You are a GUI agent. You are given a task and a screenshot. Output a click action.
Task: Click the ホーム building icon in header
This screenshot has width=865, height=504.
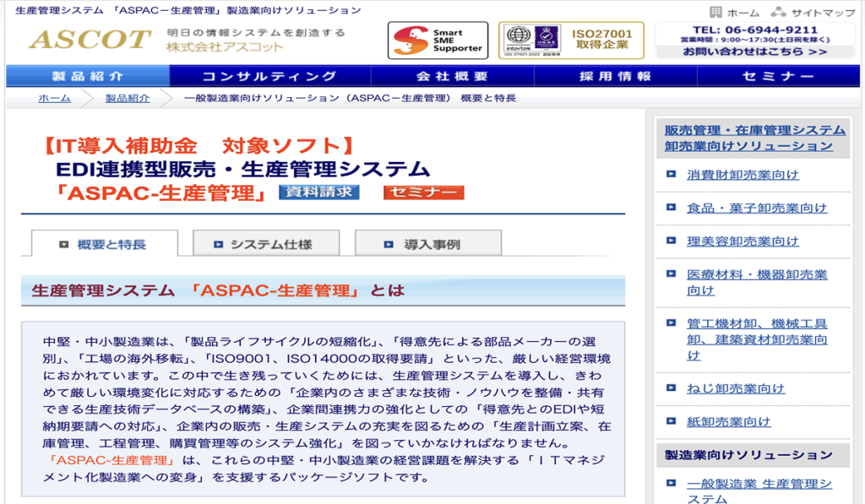pyautogui.click(x=716, y=12)
